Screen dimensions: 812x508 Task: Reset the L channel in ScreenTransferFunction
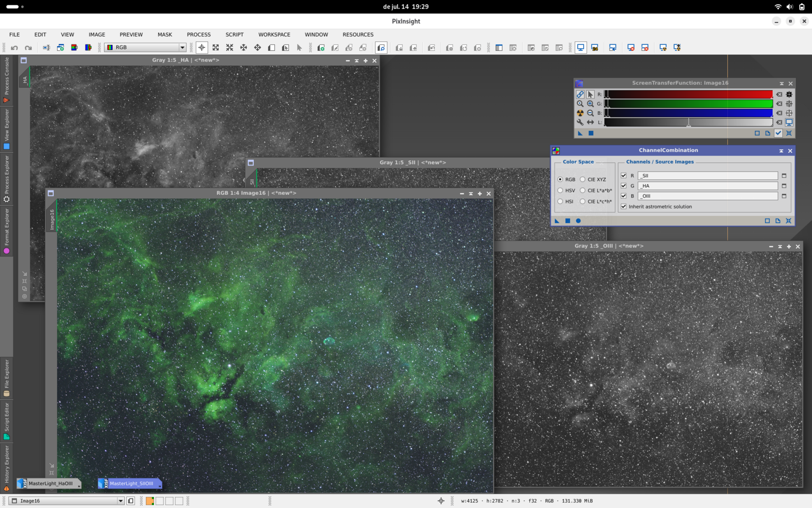pyautogui.click(x=779, y=122)
